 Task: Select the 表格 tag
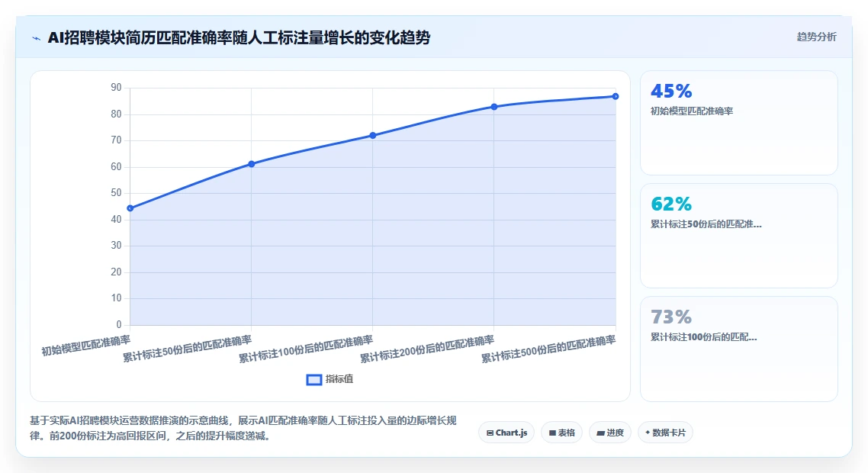(x=561, y=433)
